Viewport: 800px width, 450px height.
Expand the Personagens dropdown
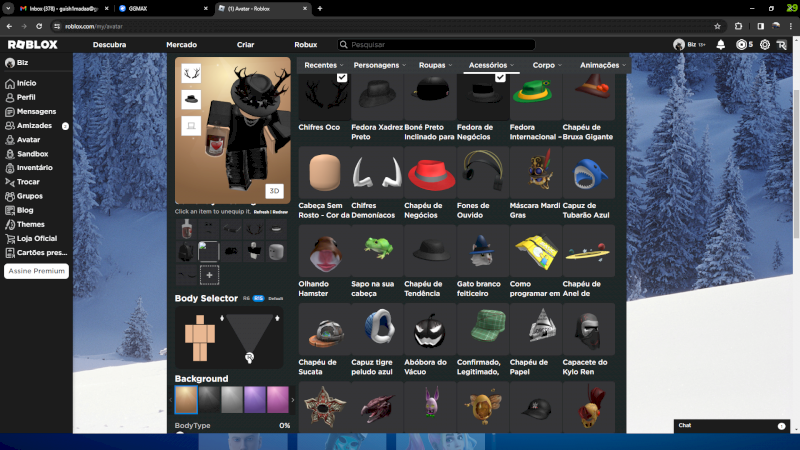380,65
